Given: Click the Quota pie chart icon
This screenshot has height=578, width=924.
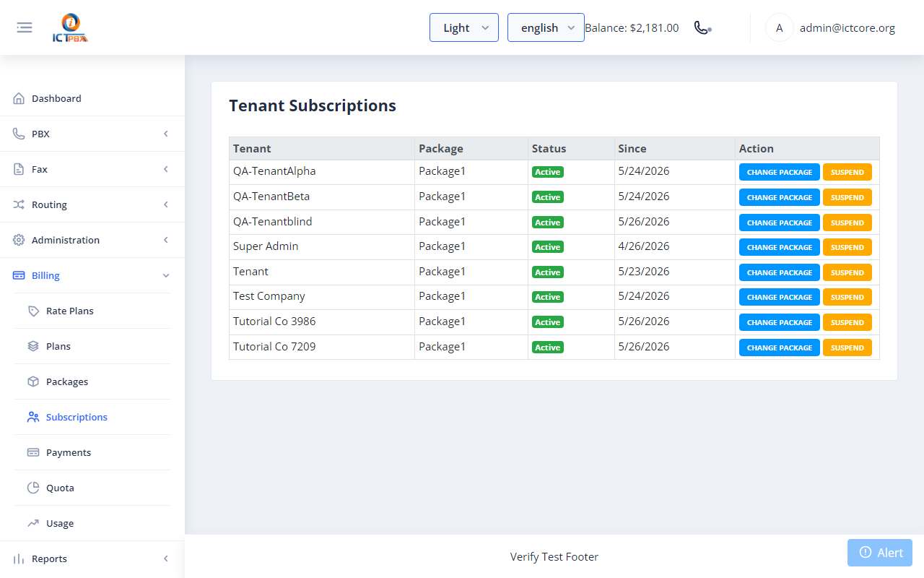Looking at the screenshot, I should point(33,488).
